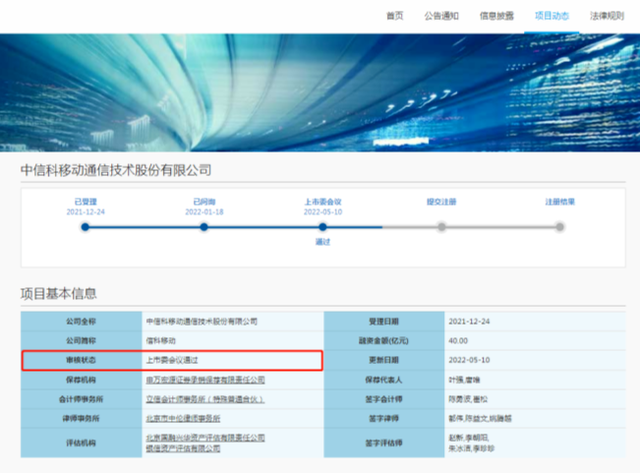Select the 项目动态 tab
This screenshot has width=640, height=473.
click(x=551, y=16)
